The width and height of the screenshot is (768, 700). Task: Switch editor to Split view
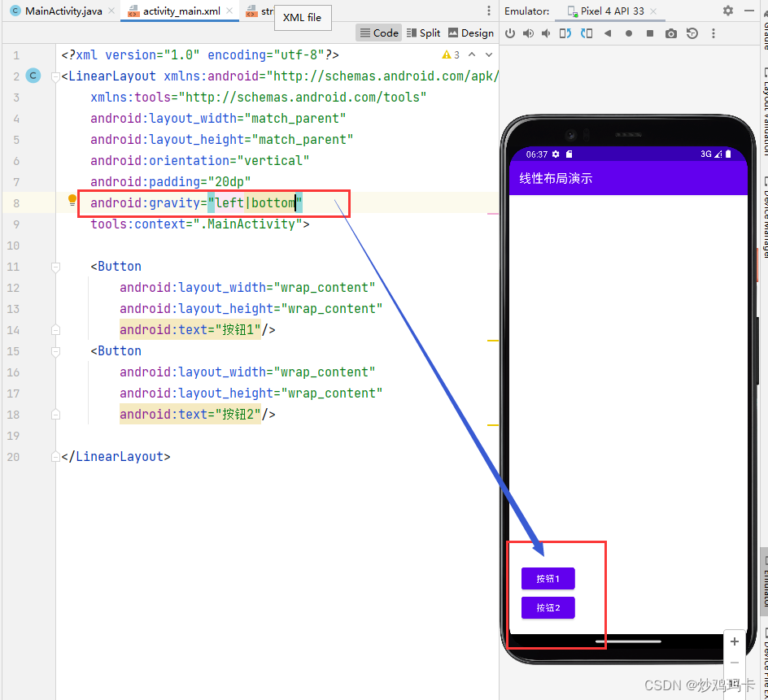pyautogui.click(x=423, y=33)
